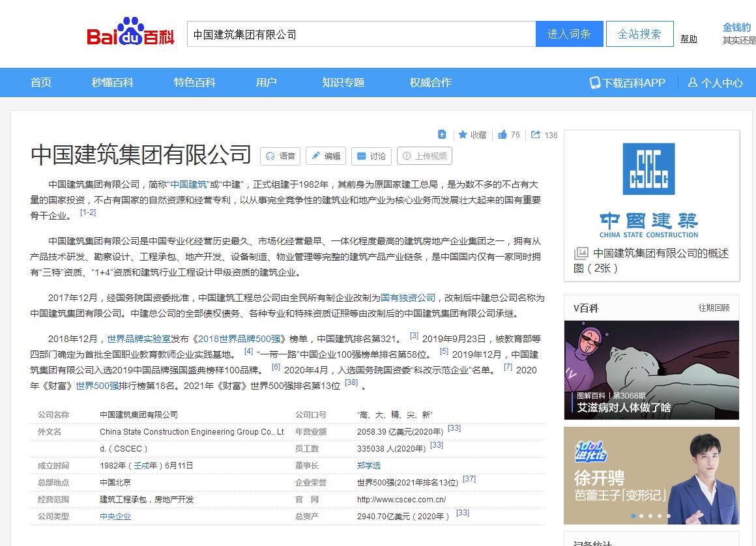Click the Baidu Baike logo
This screenshot has height=546, width=756.
coord(130,32)
